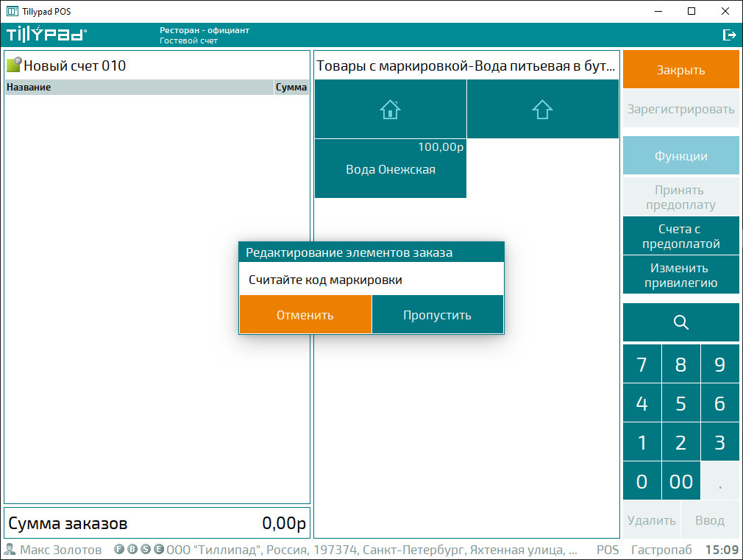This screenshot has width=743, height=560.
Task: Click Ресторан - официант header text
Action: coord(205,30)
